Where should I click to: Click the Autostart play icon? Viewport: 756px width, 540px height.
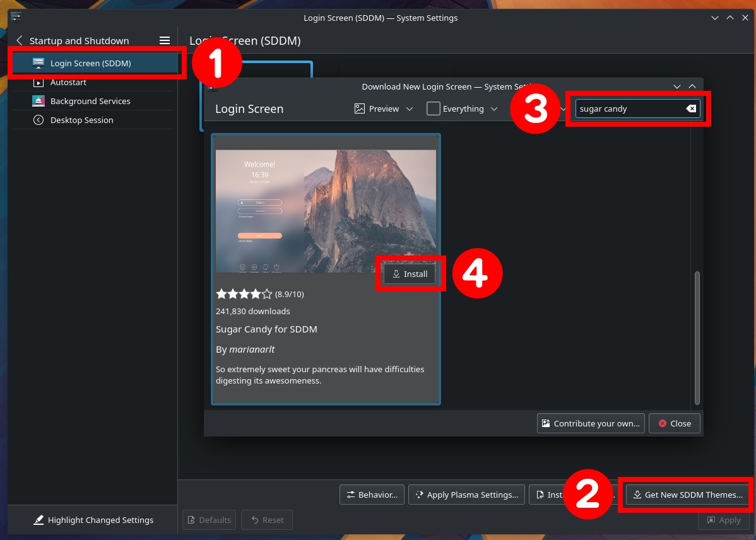[38, 83]
